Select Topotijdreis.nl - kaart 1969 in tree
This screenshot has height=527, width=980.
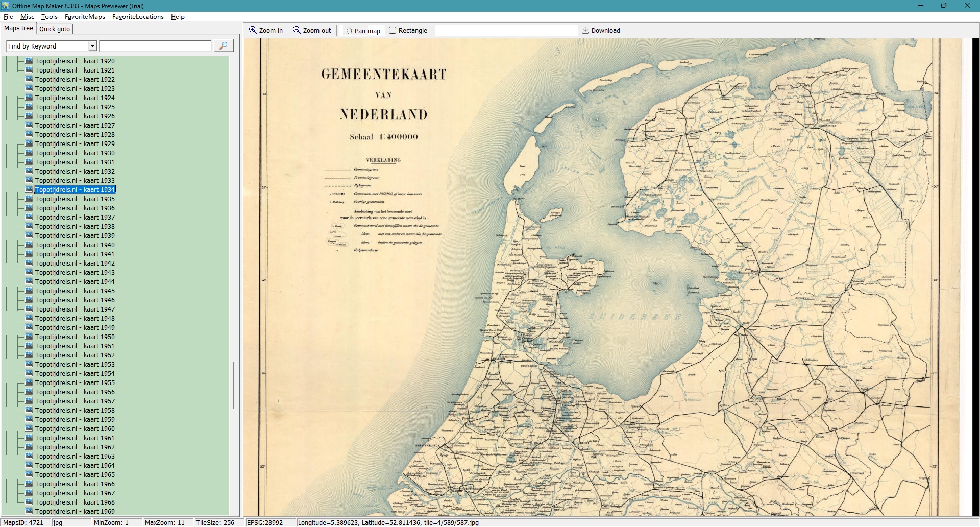point(75,512)
